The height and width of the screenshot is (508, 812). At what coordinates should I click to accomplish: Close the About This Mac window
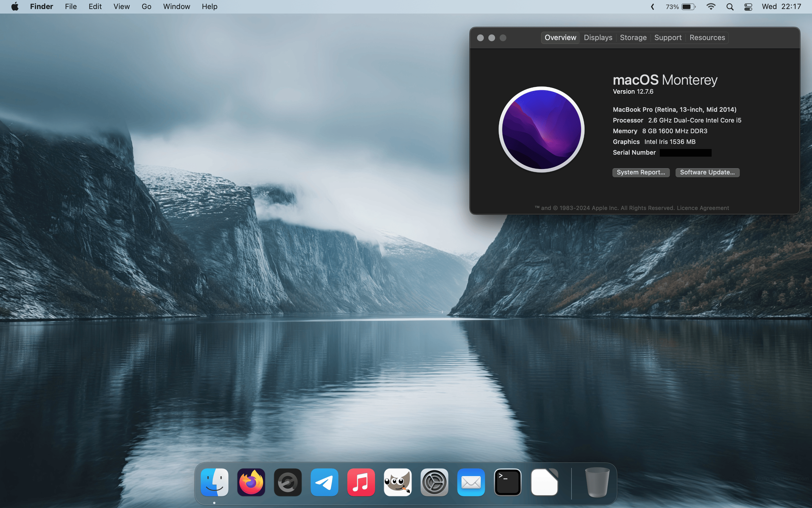(480, 38)
